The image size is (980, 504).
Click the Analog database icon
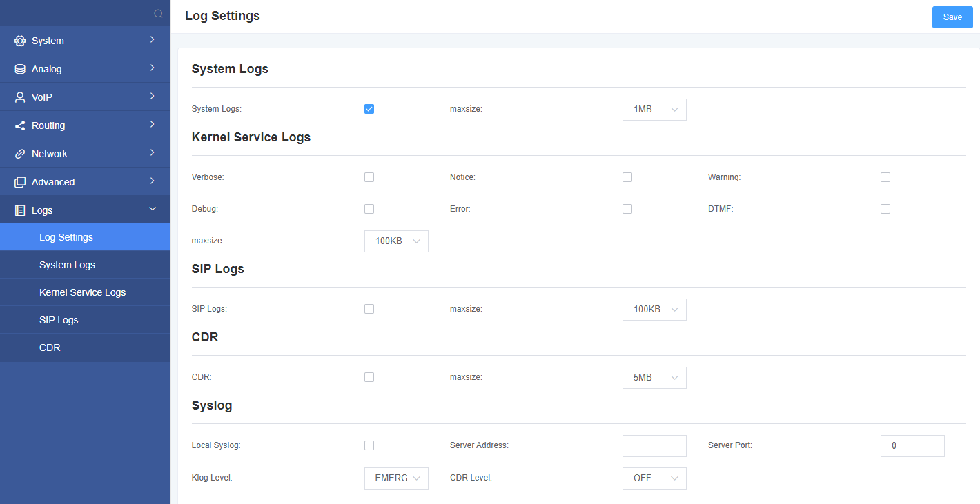coord(20,69)
